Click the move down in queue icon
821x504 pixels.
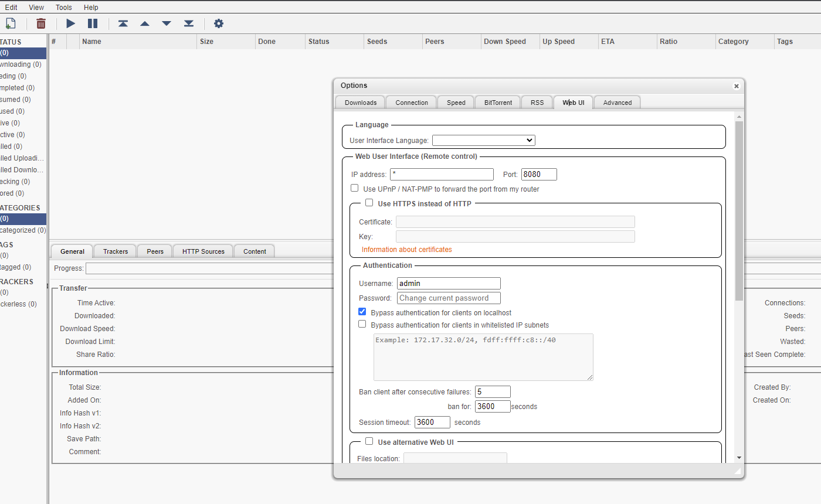[167, 23]
